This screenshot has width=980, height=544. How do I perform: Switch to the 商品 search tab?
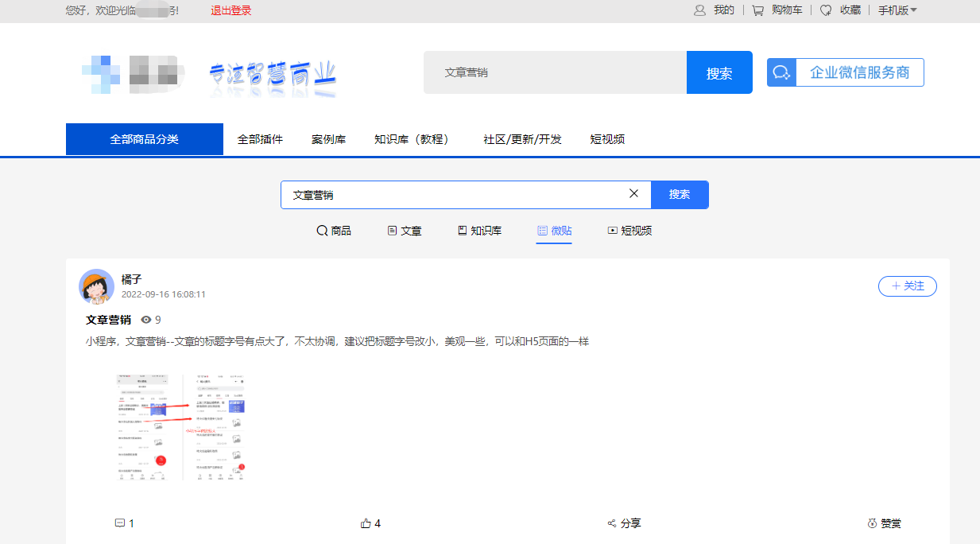coord(333,231)
